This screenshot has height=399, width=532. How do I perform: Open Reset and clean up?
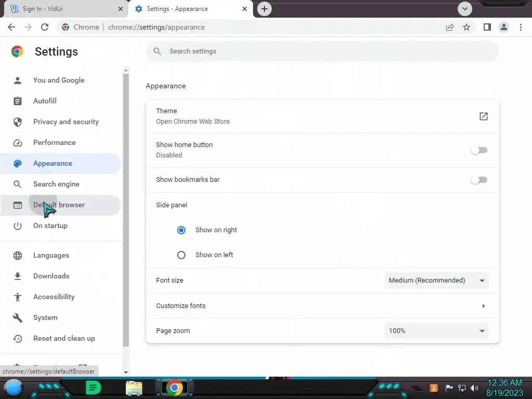(61, 339)
